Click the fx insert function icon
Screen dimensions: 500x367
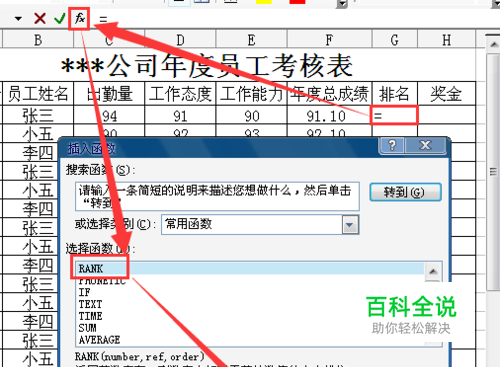(79, 18)
